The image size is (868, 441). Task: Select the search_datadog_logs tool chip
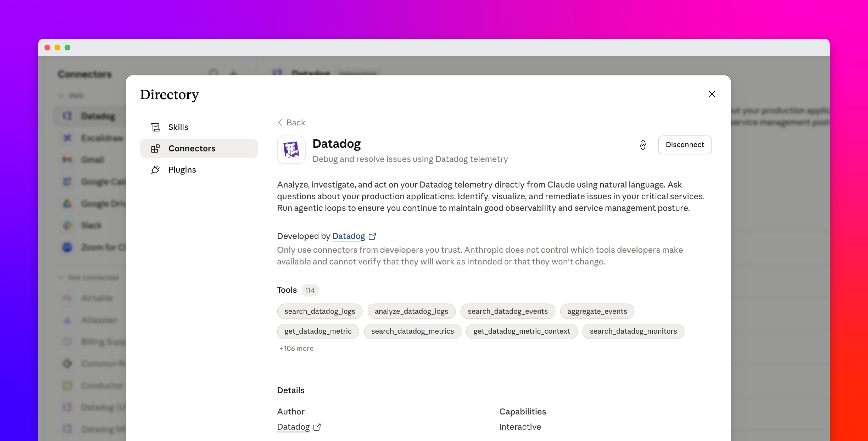319,311
